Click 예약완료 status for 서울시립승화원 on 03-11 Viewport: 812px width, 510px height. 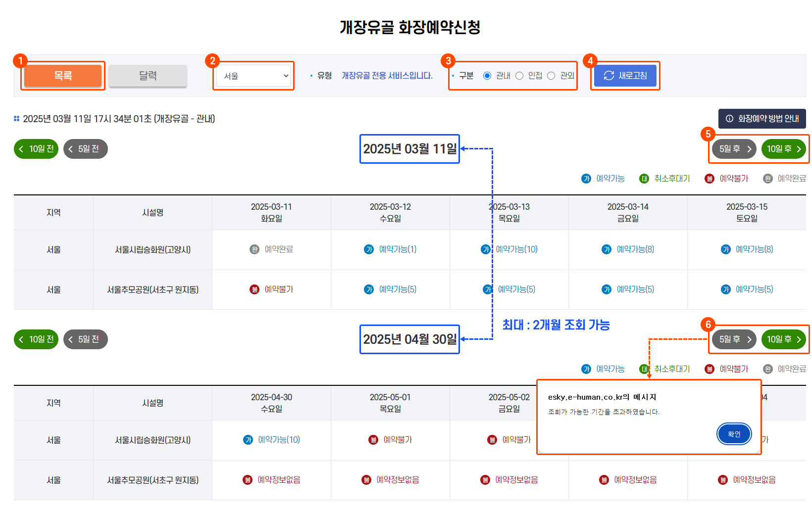(x=271, y=249)
